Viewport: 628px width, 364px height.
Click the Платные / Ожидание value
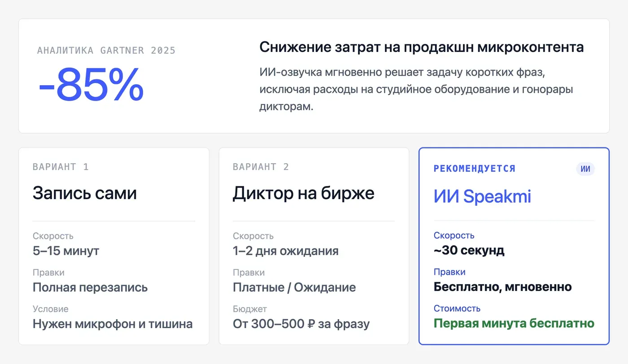tap(294, 287)
